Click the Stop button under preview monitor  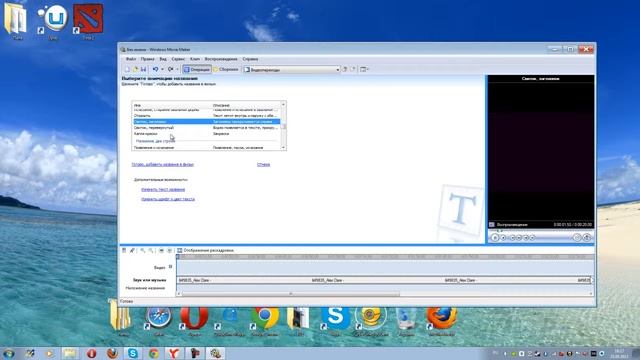[503, 238]
